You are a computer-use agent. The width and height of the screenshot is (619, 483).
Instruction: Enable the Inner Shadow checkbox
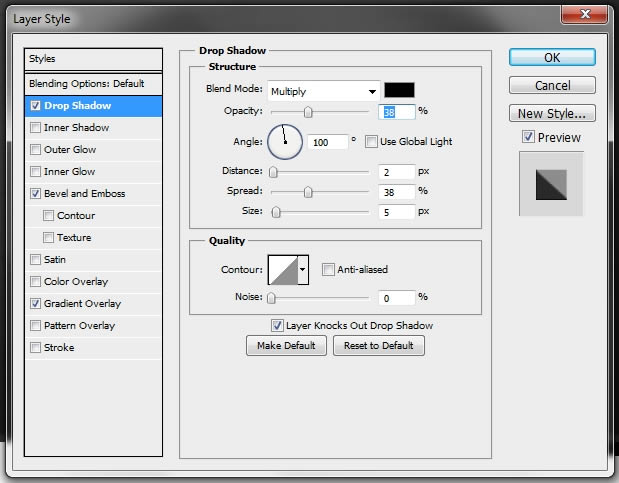pos(36,128)
